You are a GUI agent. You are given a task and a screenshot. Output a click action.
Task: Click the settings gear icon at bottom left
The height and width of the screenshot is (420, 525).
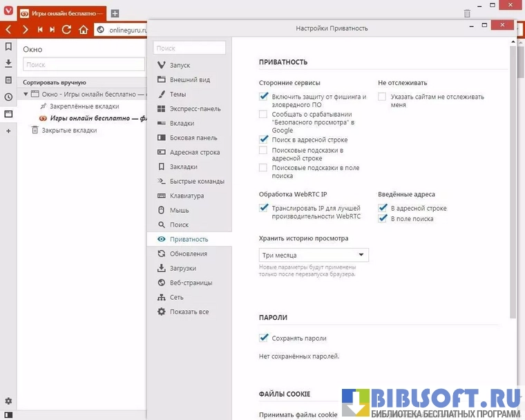(x=8, y=401)
